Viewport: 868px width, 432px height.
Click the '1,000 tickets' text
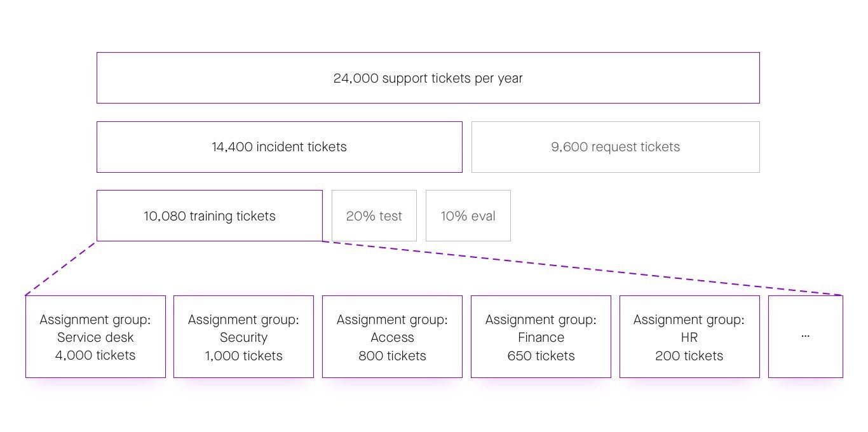[243, 356]
